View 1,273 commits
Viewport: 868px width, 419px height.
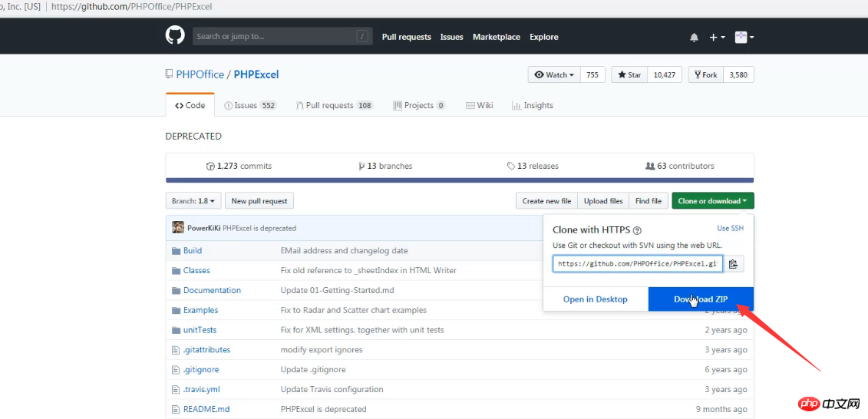coord(239,166)
